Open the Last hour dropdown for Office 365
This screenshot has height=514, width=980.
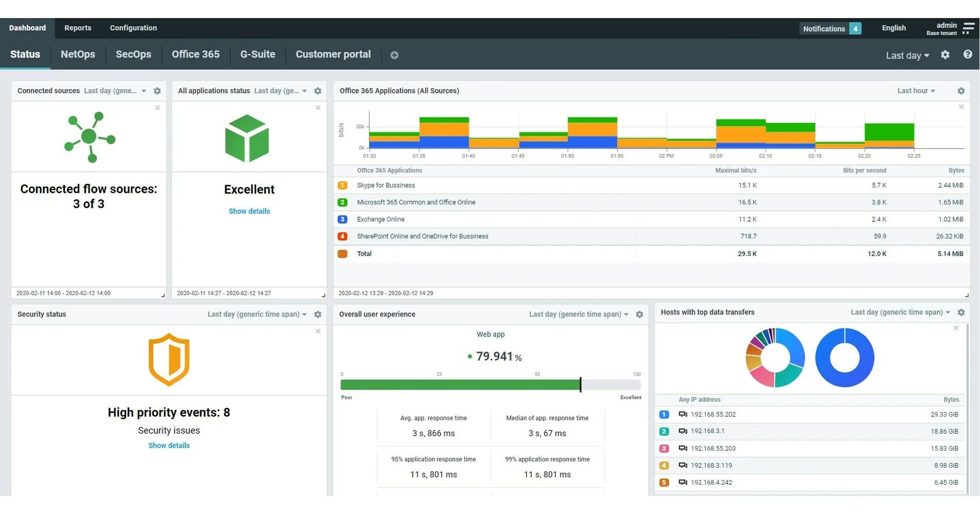point(916,91)
